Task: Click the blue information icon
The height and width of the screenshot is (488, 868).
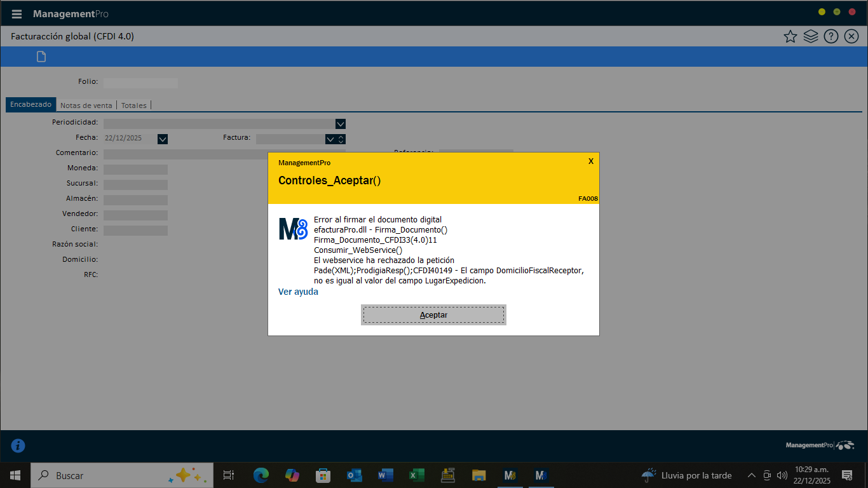Action: click(18, 445)
